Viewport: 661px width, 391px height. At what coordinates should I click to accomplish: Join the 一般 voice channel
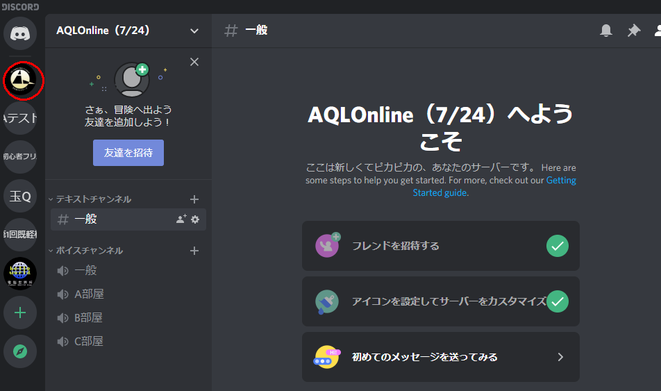[128, 270]
